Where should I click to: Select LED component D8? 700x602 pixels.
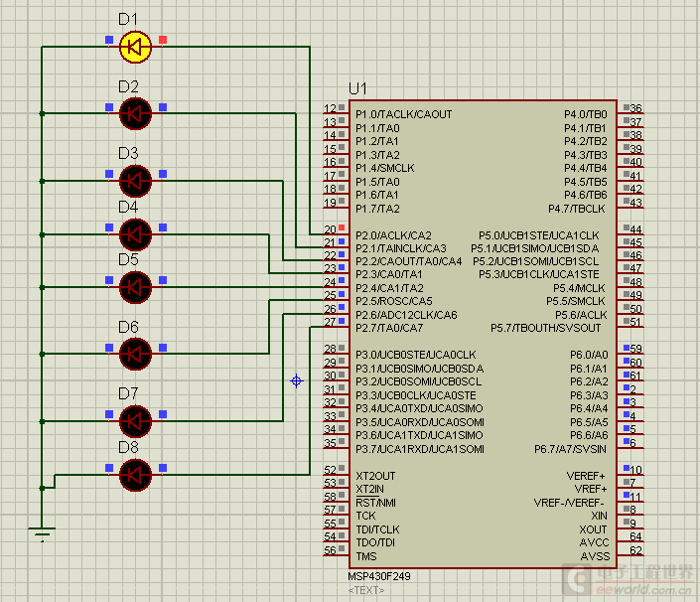135,475
